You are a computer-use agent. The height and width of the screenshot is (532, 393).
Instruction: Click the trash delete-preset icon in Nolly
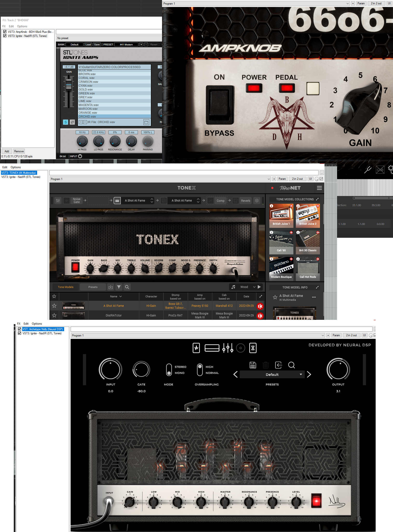(x=265, y=365)
